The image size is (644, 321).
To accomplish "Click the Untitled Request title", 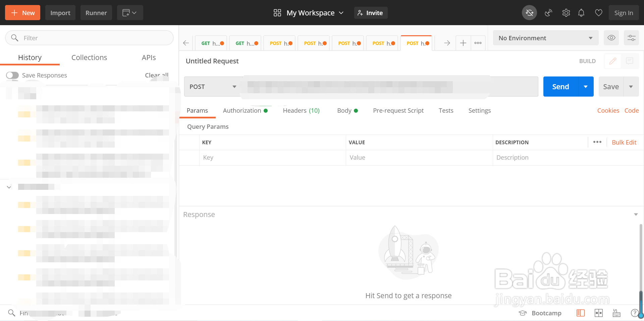I will pyautogui.click(x=212, y=61).
